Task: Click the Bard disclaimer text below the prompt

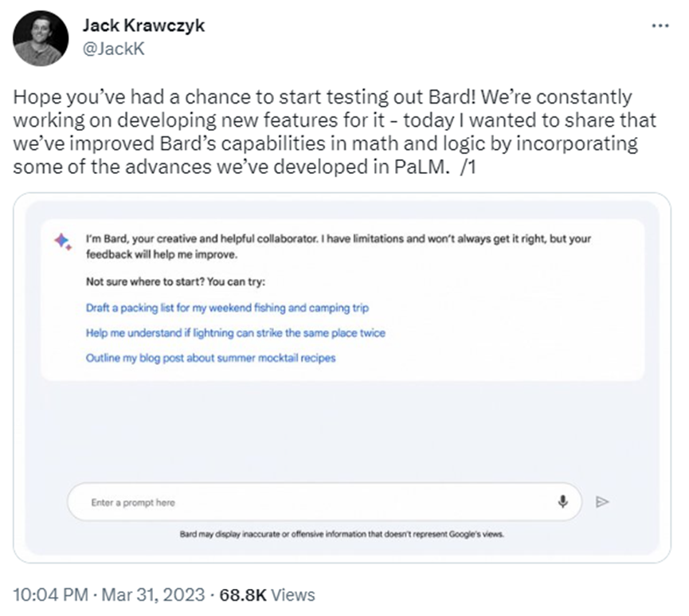Action: [x=342, y=534]
